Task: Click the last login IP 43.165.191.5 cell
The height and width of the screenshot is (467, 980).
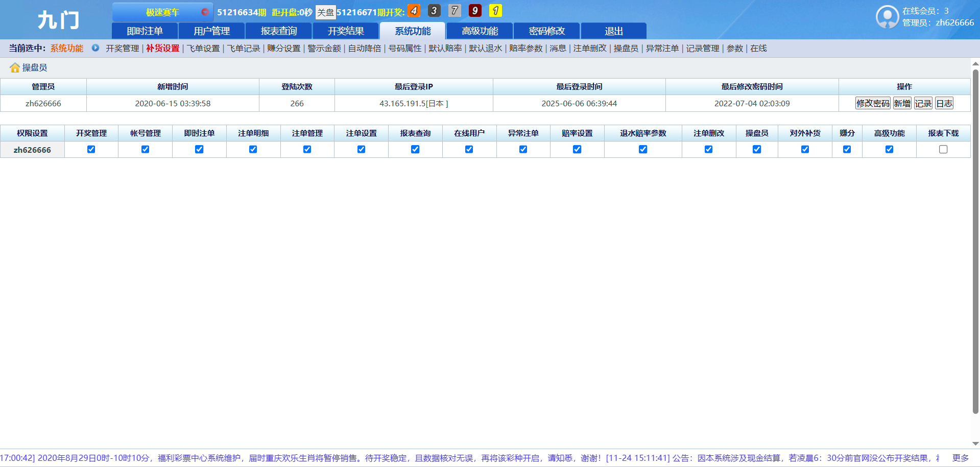Action: [x=414, y=103]
